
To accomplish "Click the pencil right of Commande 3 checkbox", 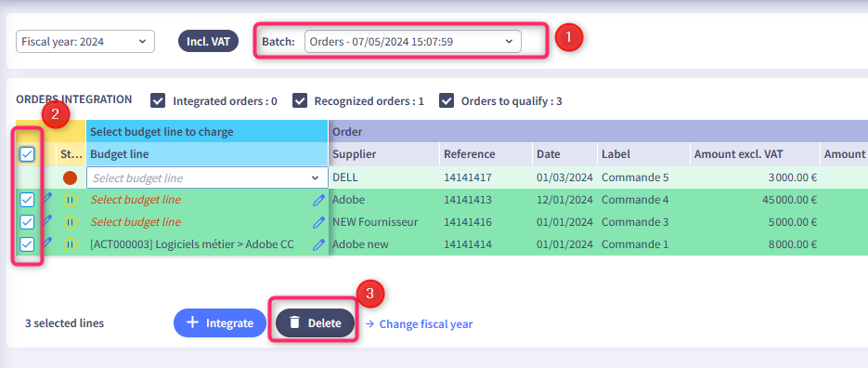I will [47, 219].
